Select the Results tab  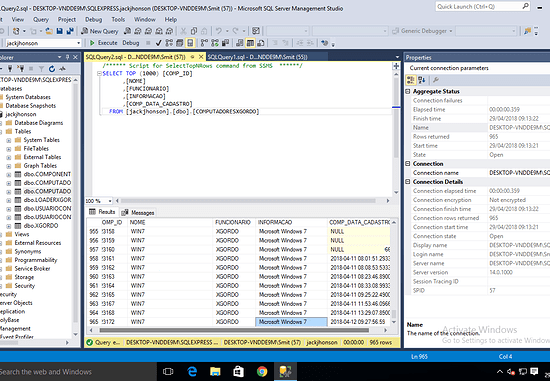pos(102,212)
